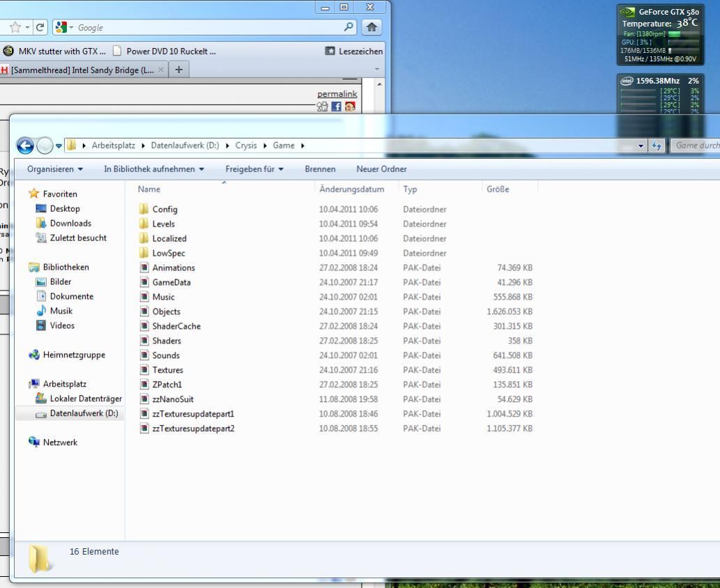This screenshot has width=720, height=588.
Task: Click the bookmark star in browser
Action: point(15,28)
